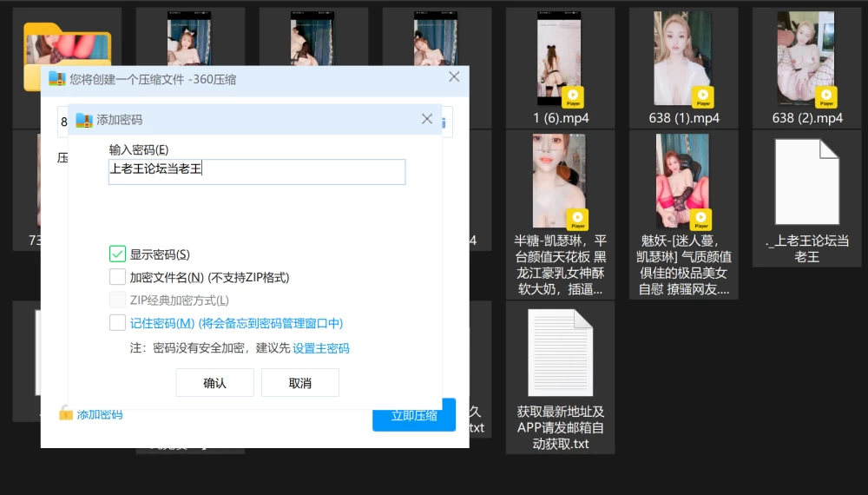Close the 添加密码 dialog

427,119
